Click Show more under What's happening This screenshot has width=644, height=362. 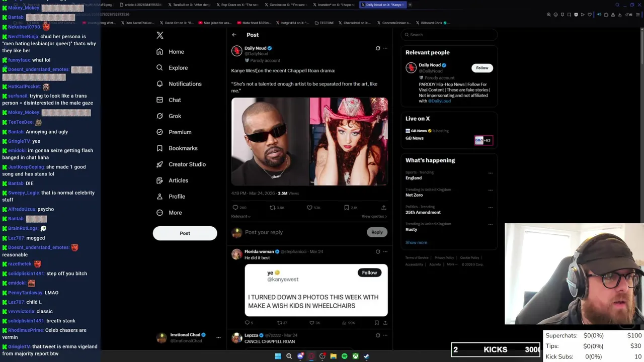click(x=417, y=242)
